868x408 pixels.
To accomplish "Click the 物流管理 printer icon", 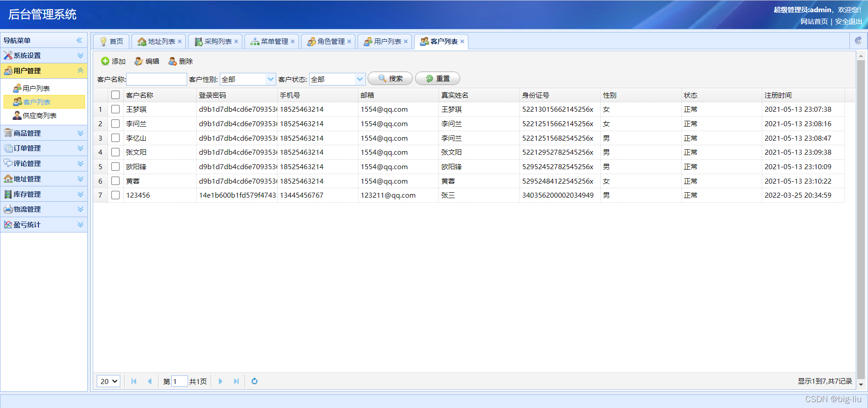I will coord(8,209).
